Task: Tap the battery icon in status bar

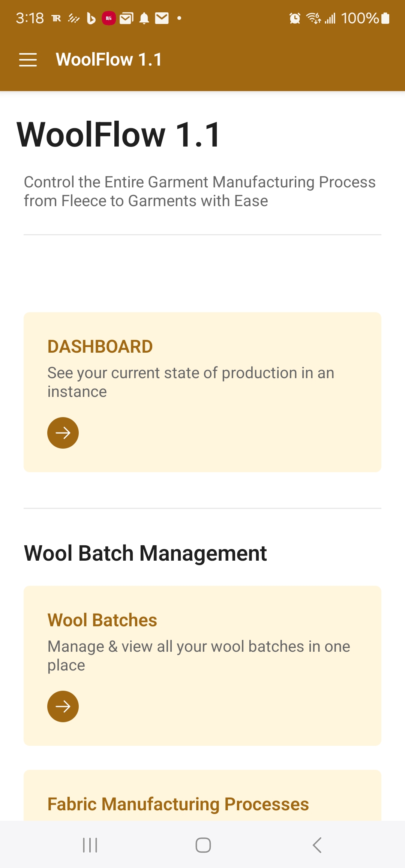Action: pyautogui.click(x=385, y=18)
